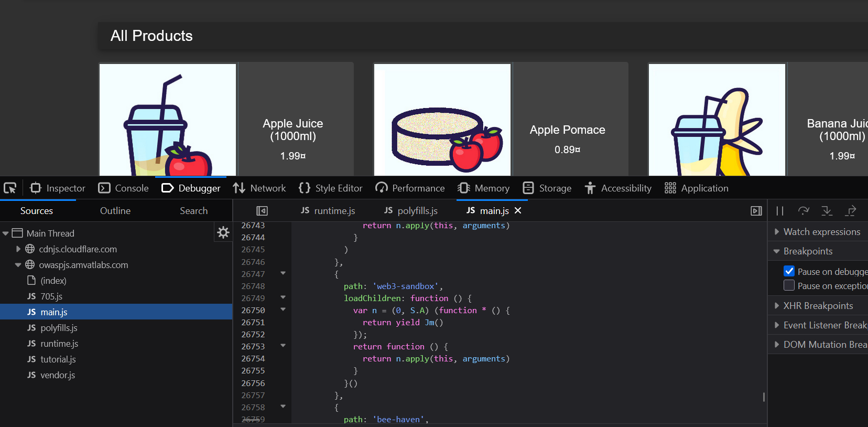Uncheck Pause on debugger statement
868x427 pixels.
(x=789, y=271)
